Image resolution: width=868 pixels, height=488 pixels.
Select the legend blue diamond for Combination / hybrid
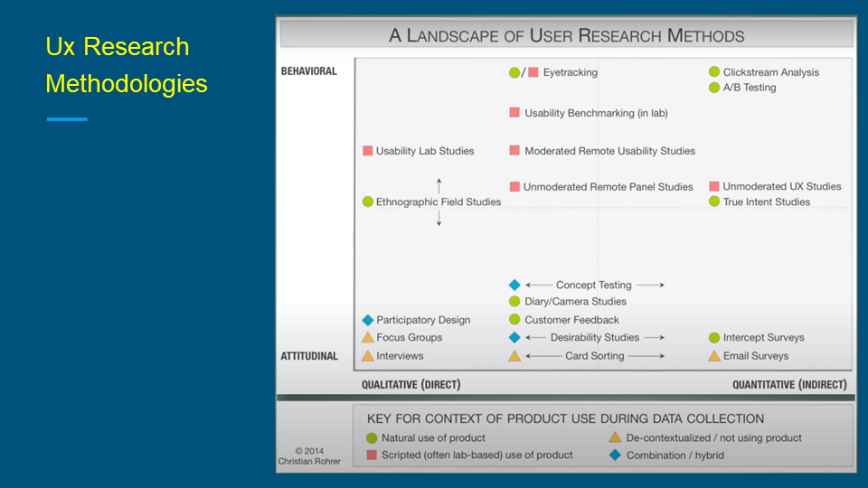tap(615, 455)
